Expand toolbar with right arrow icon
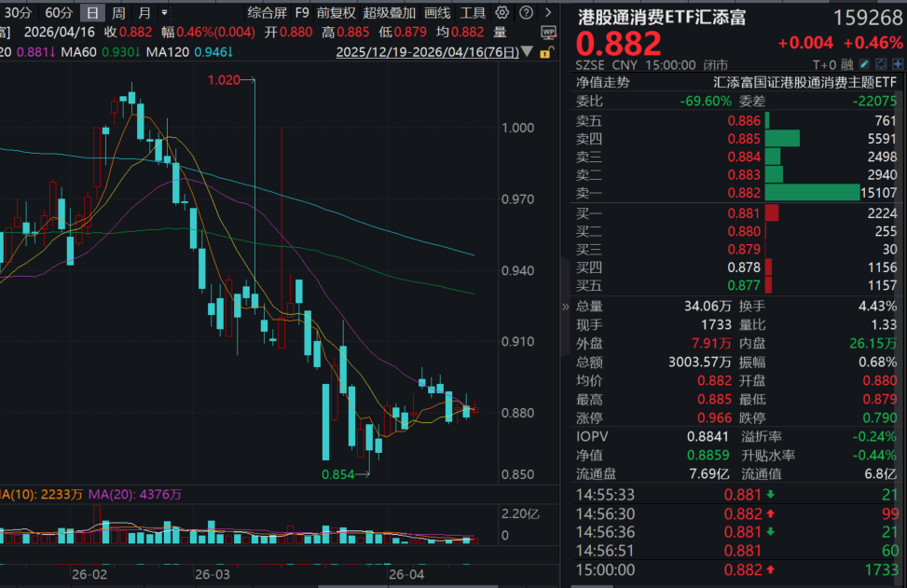Viewport: 907px width, 588px height. pos(549,13)
